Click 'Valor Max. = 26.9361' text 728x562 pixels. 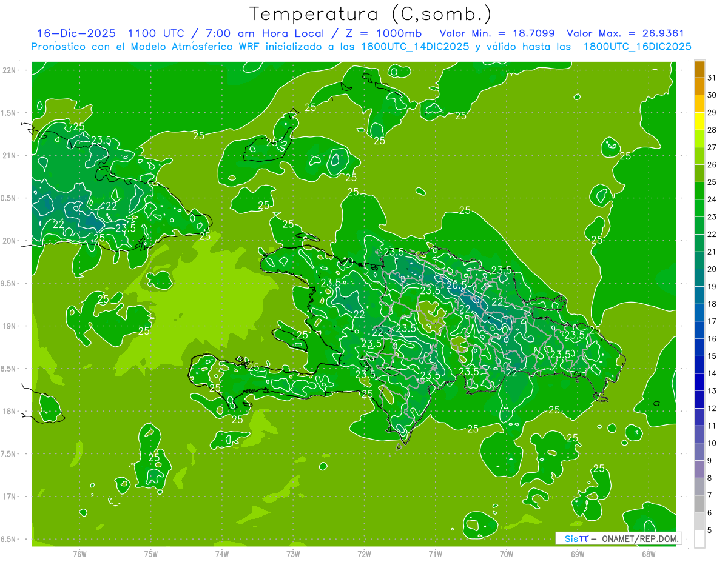tap(625, 33)
